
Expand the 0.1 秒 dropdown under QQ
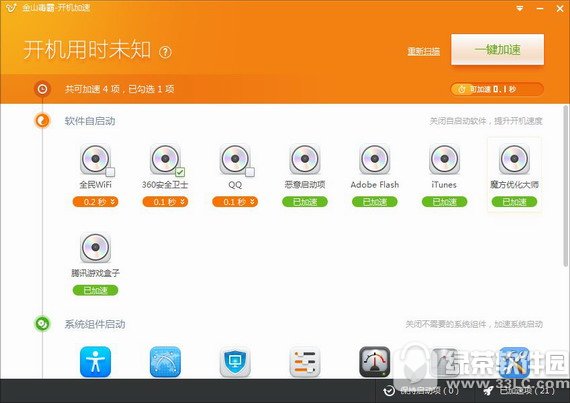click(235, 202)
